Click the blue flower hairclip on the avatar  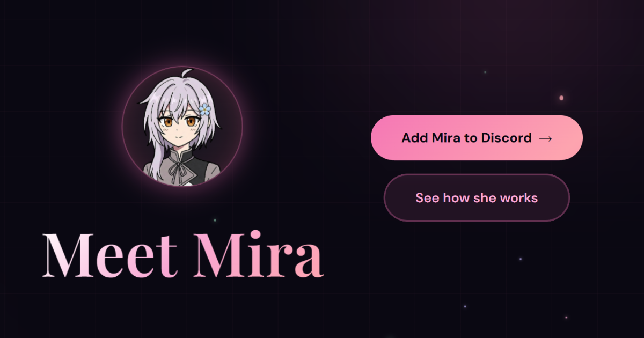[204, 109]
